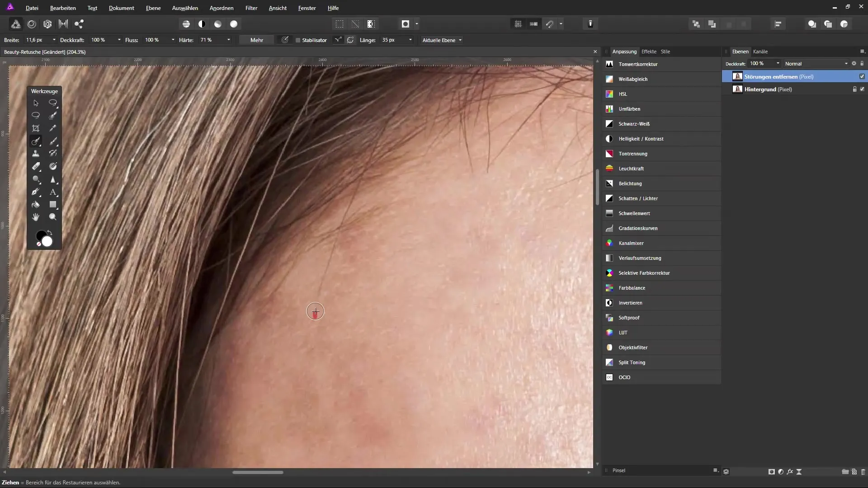
Task: Switch to the Export Persona
Action: coord(79,24)
